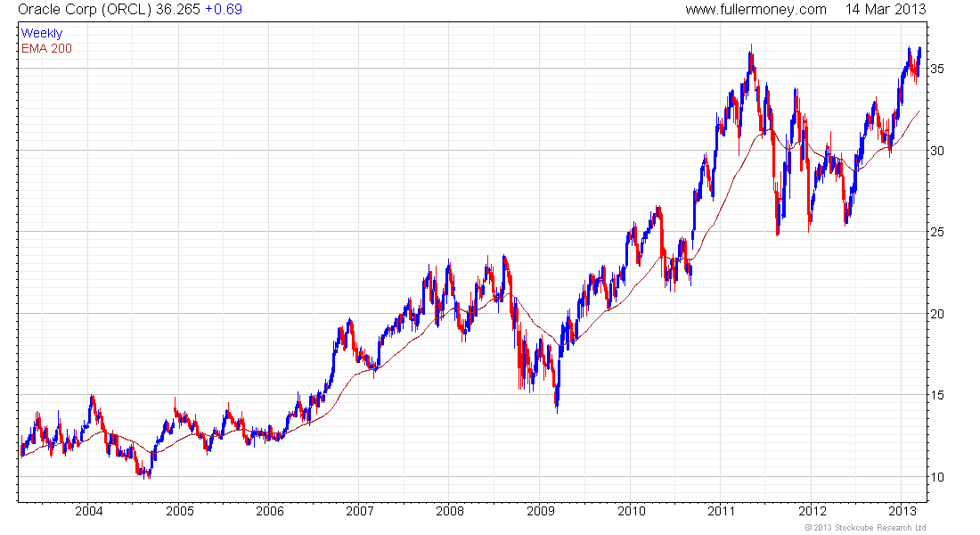Click the Stockcube Research Ltd copyright text
980x535 pixels.
click(866, 528)
